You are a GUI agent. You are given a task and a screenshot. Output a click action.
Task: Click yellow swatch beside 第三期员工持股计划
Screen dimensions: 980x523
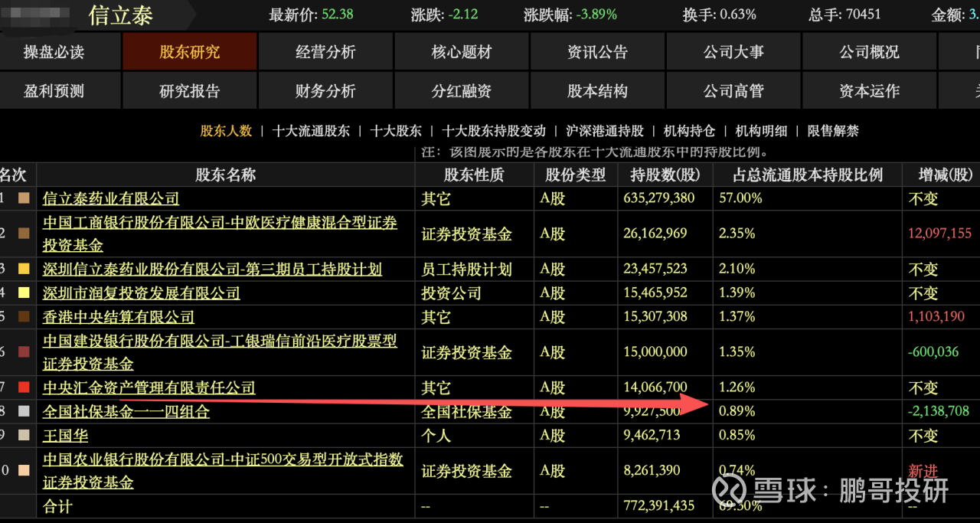point(24,269)
